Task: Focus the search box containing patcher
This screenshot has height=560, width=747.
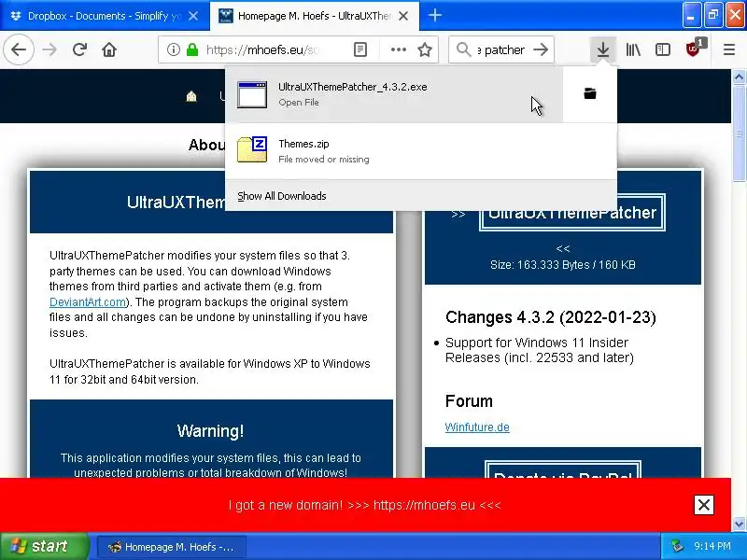Action: tap(503, 49)
